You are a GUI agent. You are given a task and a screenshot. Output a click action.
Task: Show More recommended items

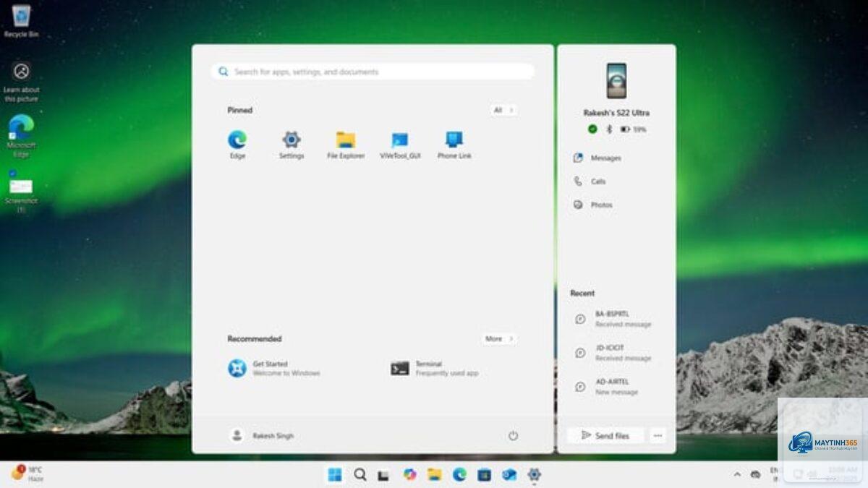[x=500, y=338]
